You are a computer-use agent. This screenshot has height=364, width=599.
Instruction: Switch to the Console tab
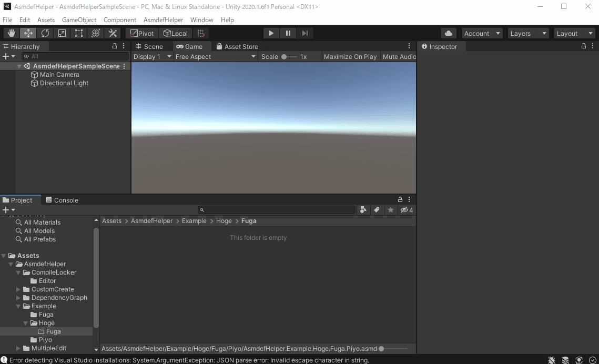click(x=62, y=200)
